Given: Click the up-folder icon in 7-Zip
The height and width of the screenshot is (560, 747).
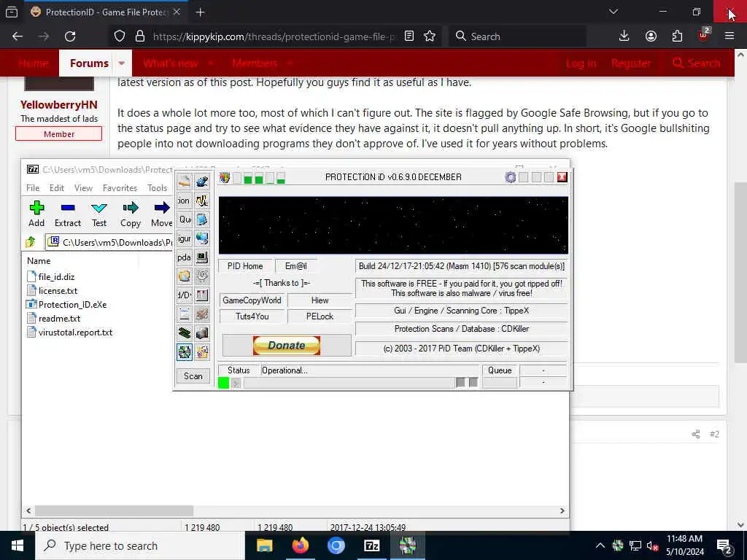Looking at the screenshot, I should pyautogui.click(x=31, y=242).
